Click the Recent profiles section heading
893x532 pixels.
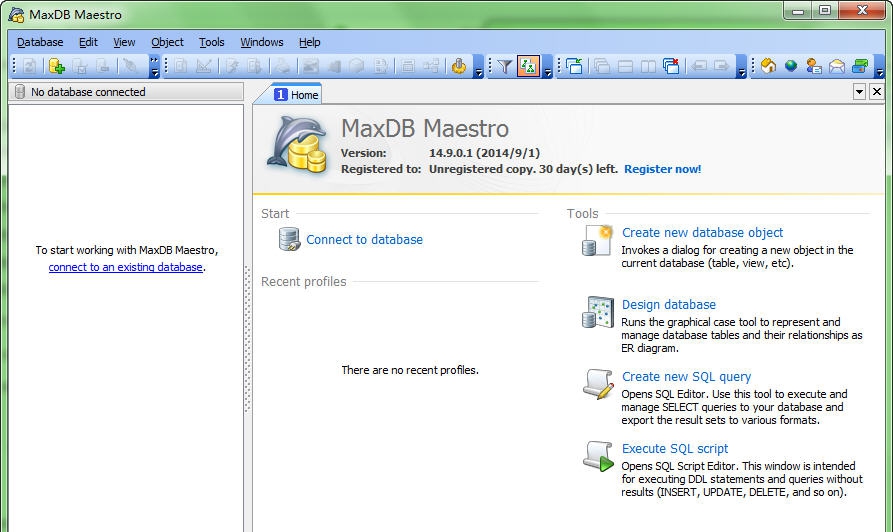pyautogui.click(x=304, y=282)
